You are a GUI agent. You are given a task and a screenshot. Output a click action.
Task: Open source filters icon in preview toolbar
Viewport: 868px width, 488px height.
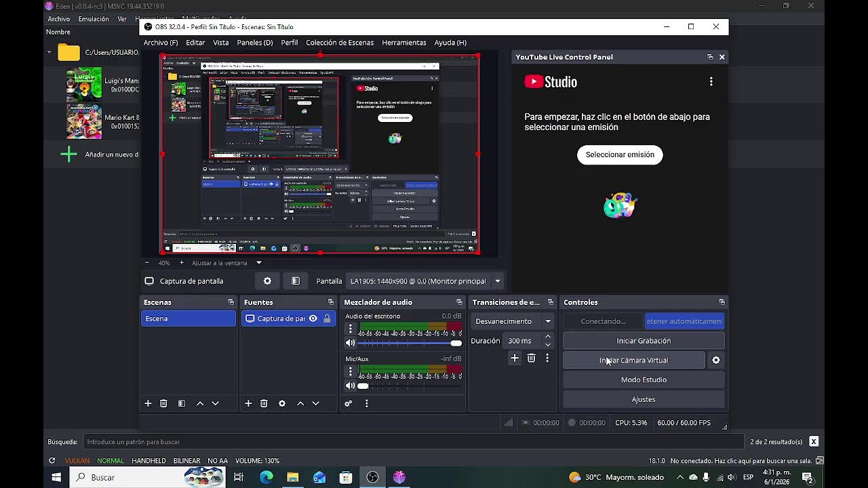(296, 281)
